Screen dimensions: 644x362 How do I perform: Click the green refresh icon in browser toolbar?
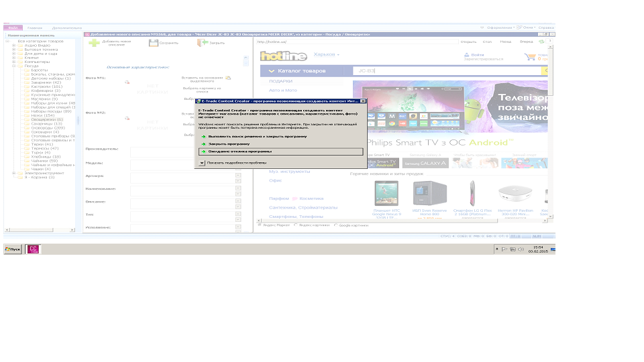(541, 42)
